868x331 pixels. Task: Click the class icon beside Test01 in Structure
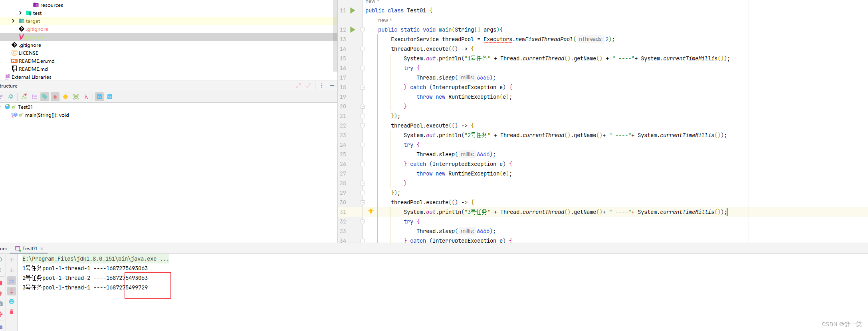7,107
